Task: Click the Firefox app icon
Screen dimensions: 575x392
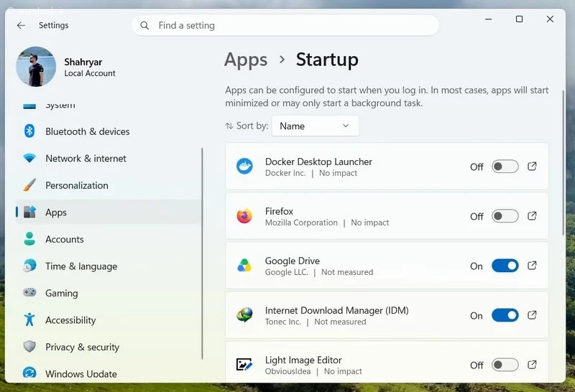Action: [x=244, y=216]
